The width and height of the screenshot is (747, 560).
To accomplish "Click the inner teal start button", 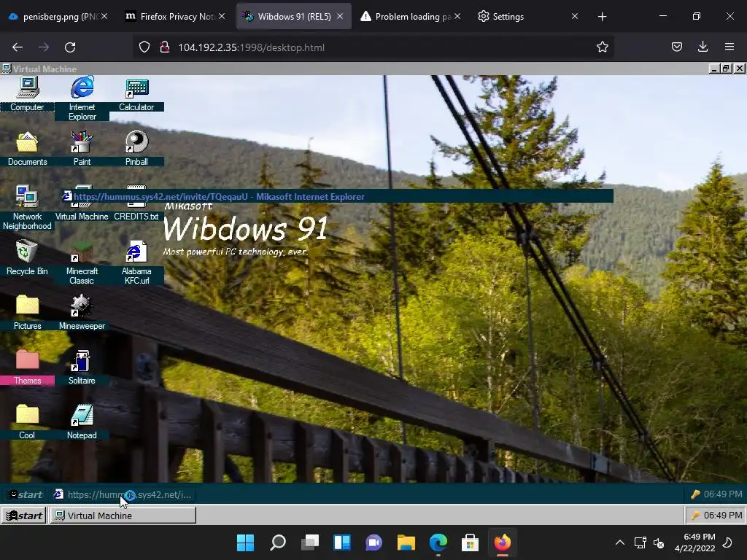I will click(x=26, y=495).
